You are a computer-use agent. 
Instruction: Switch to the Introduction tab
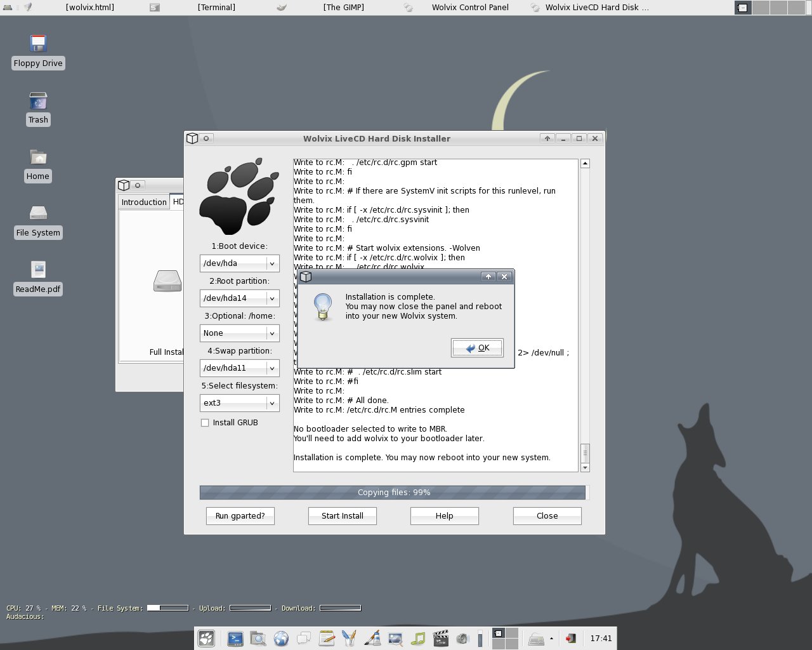[x=144, y=202]
